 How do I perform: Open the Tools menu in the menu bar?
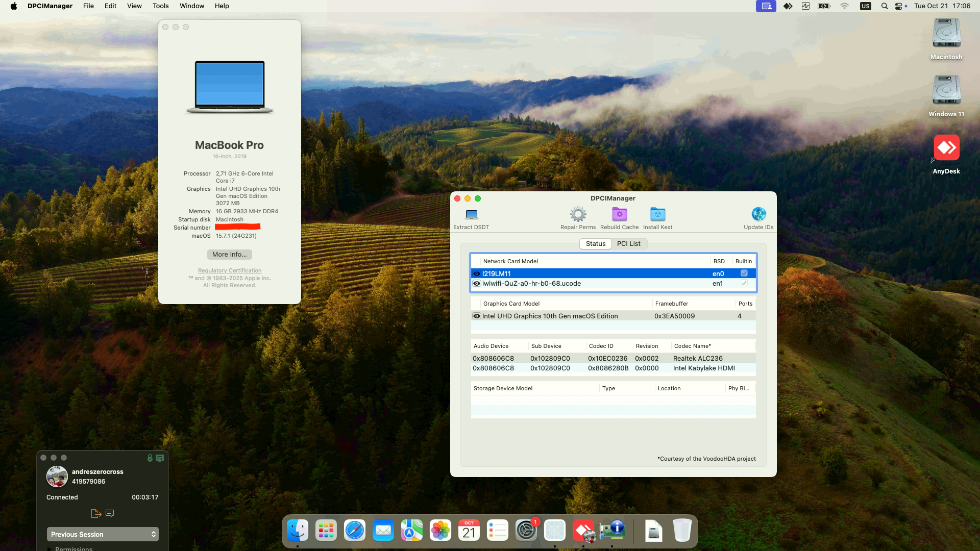coord(160,6)
